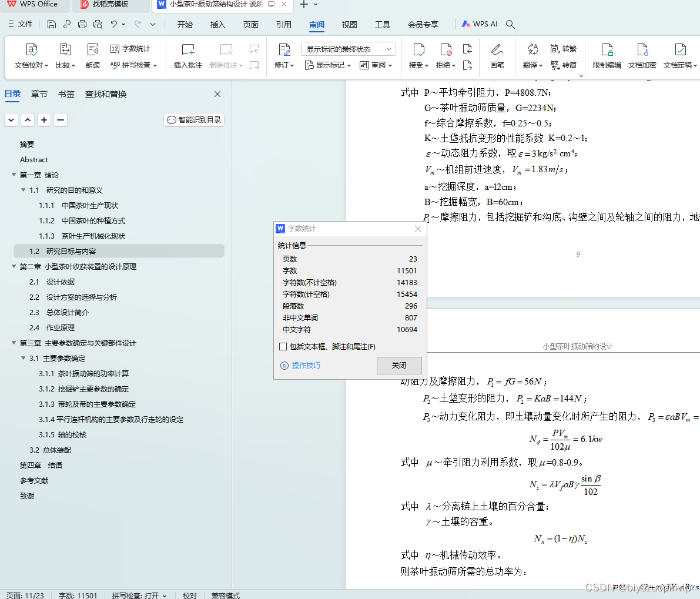Screen dimensions: 700x599
Task: Click 字数: 11501 in status bar
Action: [x=78, y=595]
